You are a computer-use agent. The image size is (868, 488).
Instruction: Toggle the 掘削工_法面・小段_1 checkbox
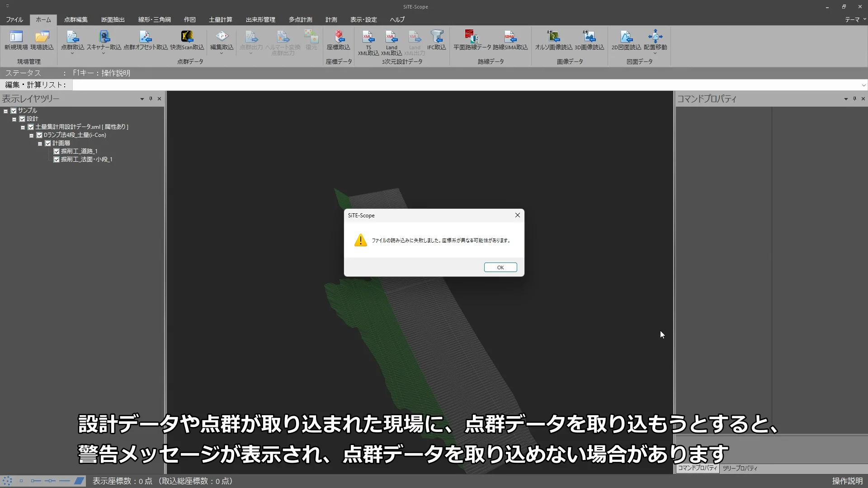57,160
